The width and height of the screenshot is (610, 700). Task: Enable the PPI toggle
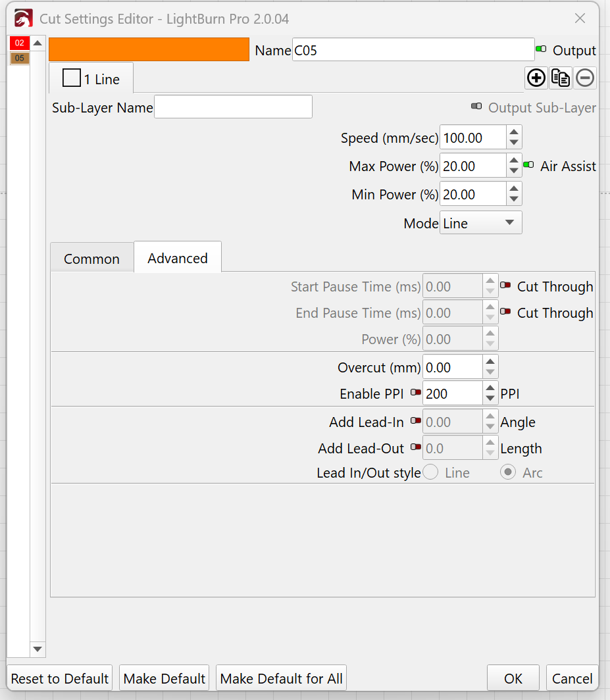416,393
